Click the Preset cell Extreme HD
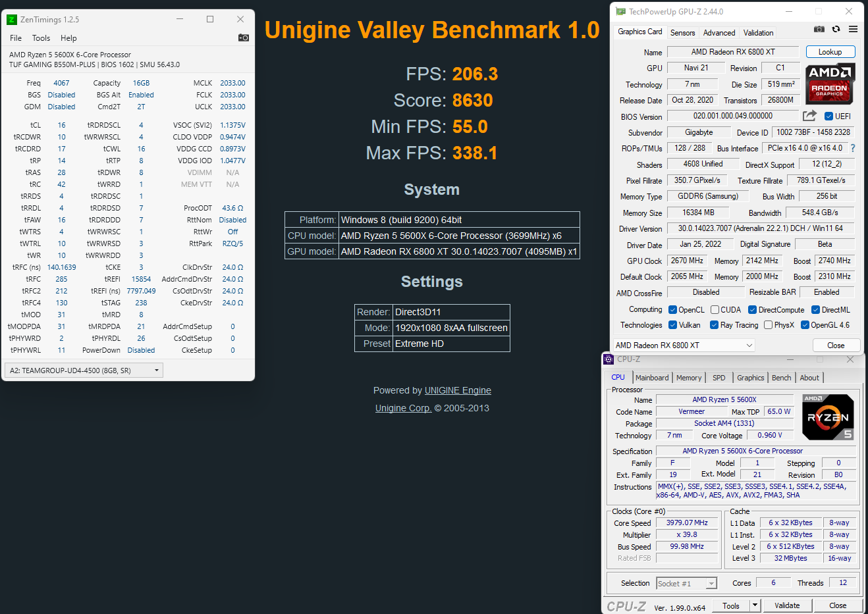This screenshot has height=614, width=868. click(x=451, y=344)
